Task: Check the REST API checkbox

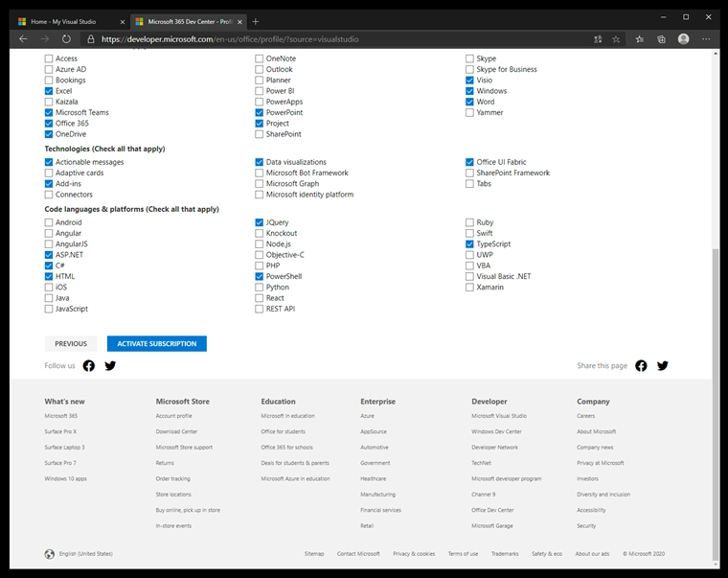Action: point(259,309)
